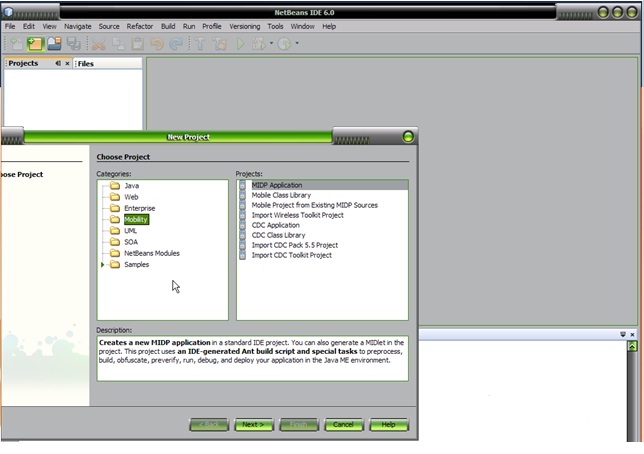Image resolution: width=644 pixels, height=454 pixels.
Task: Click the Profile Main Project icon
Action: tap(284, 44)
